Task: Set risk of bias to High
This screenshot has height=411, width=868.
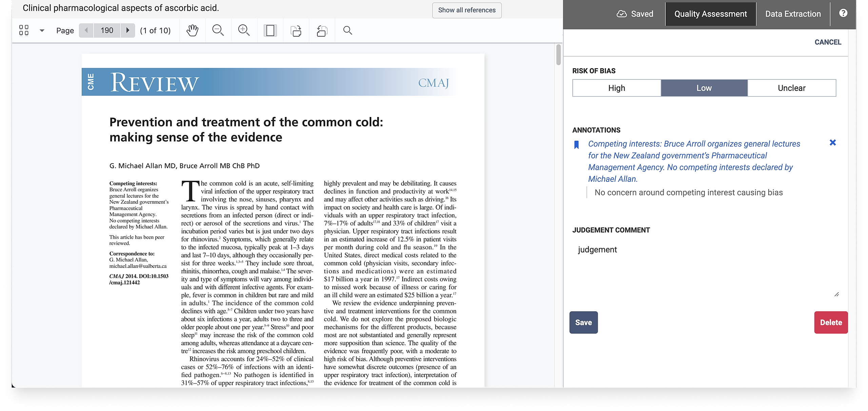Action: click(616, 88)
